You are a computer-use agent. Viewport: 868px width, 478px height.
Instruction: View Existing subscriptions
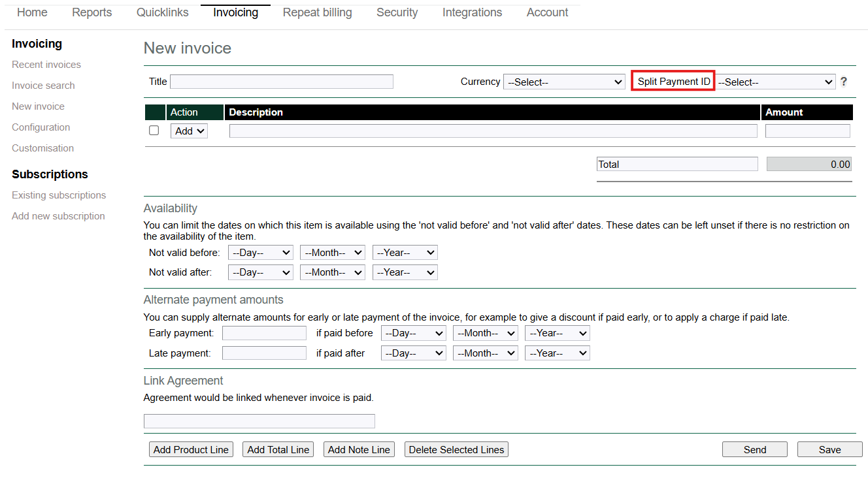59,195
